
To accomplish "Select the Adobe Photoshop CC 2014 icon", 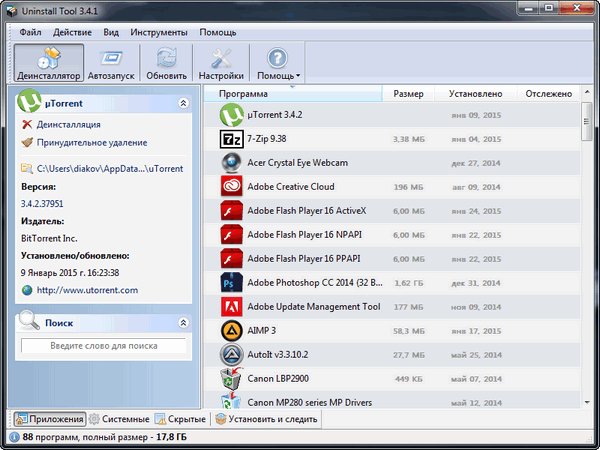I will click(x=232, y=282).
